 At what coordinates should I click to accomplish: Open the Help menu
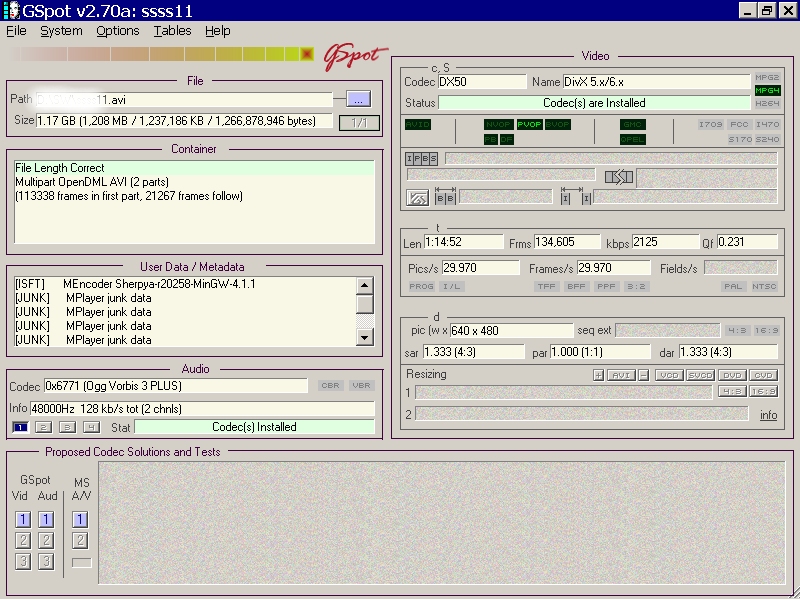coord(218,31)
